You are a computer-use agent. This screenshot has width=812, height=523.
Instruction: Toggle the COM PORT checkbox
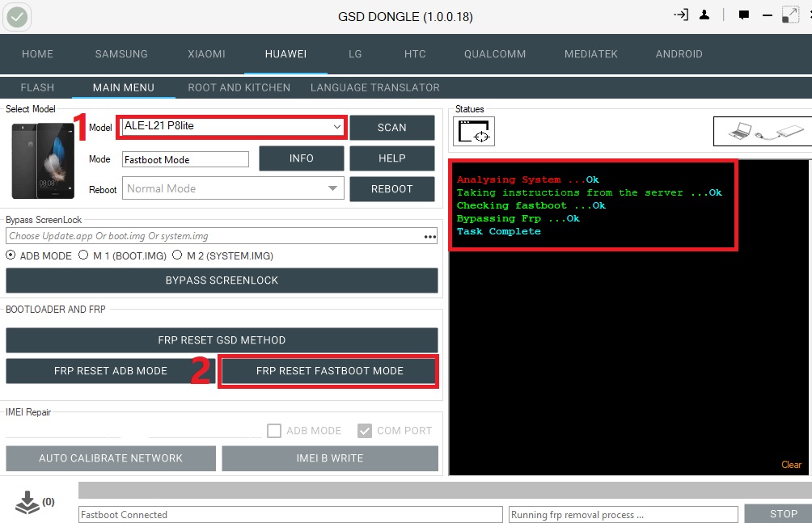(365, 431)
